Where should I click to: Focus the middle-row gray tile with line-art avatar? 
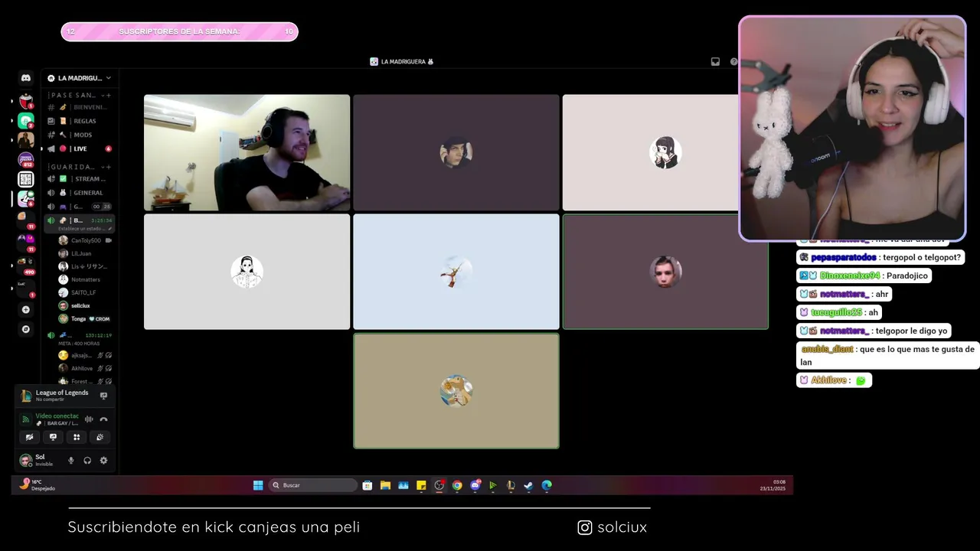point(247,272)
